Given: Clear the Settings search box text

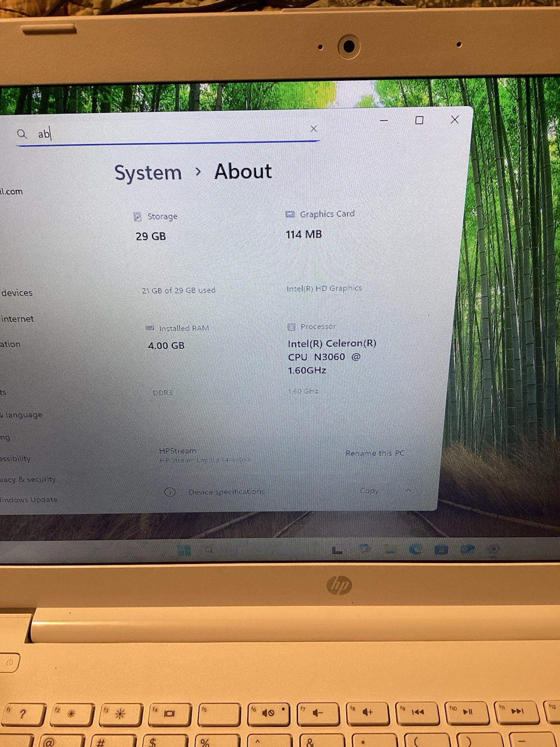Looking at the screenshot, I should (314, 128).
